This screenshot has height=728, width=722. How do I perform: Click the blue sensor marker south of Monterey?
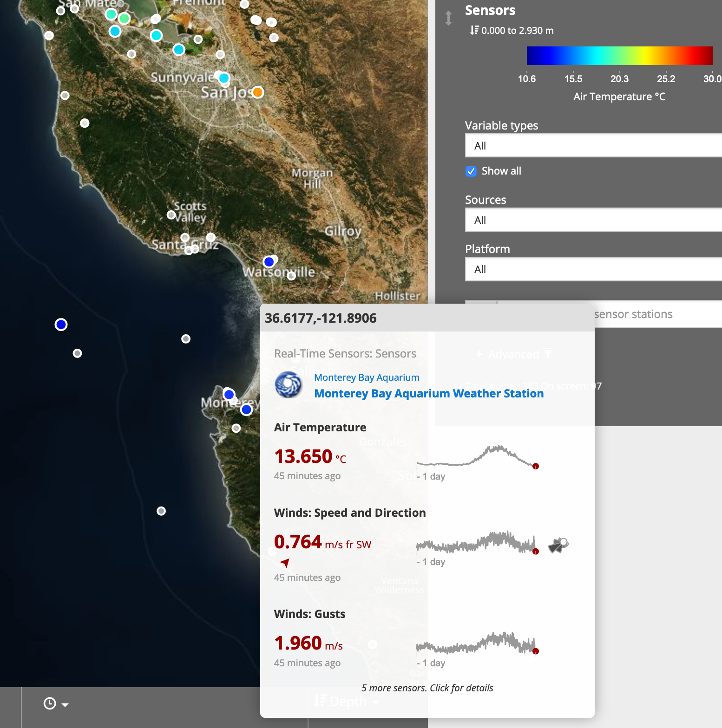tap(247, 409)
